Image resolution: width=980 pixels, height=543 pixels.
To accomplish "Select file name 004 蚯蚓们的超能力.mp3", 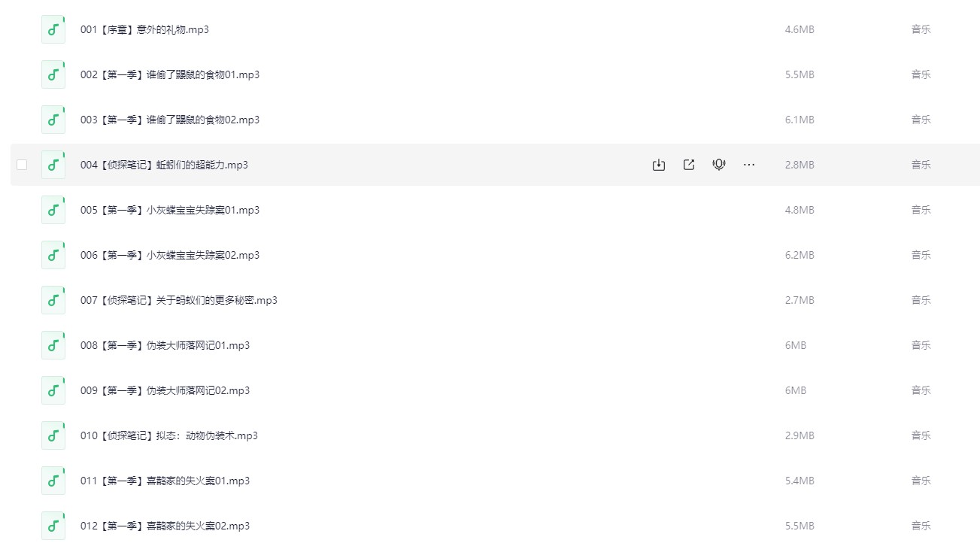I will pyautogui.click(x=164, y=165).
